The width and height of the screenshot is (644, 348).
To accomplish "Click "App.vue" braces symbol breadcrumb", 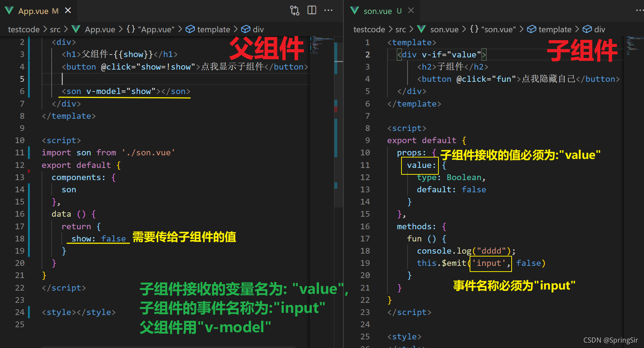I will (x=150, y=29).
